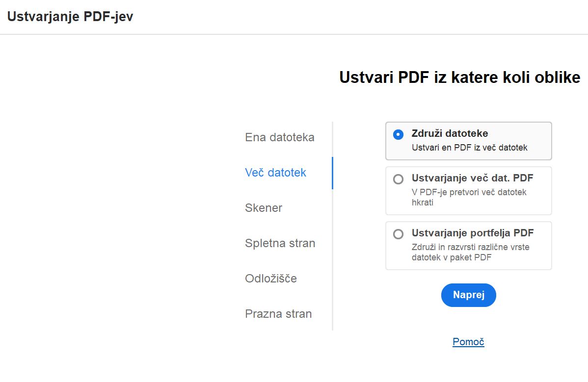Click the Ustvarjanje več dat. PDF card
The image size is (588, 382).
pos(469,191)
